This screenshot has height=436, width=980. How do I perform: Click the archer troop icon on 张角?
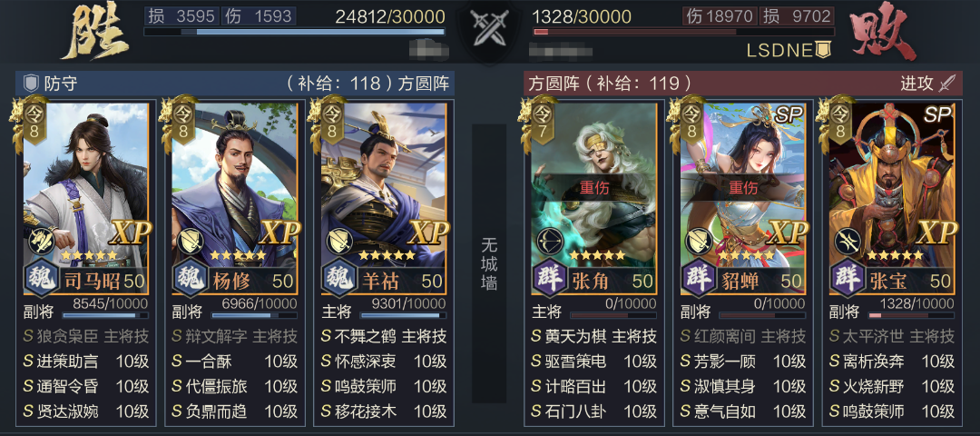[x=550, y=241]
